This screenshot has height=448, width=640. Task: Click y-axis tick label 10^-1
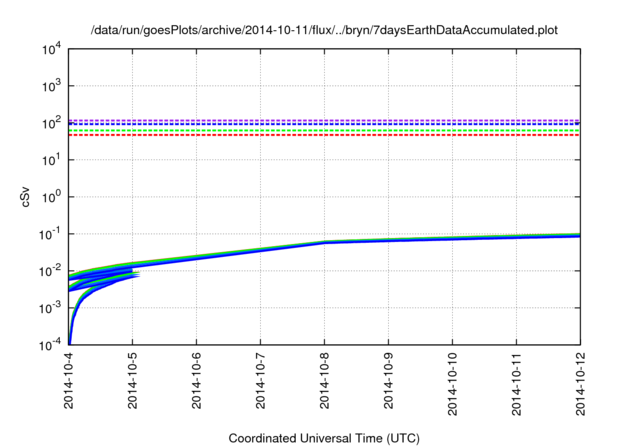pos(49,235)
